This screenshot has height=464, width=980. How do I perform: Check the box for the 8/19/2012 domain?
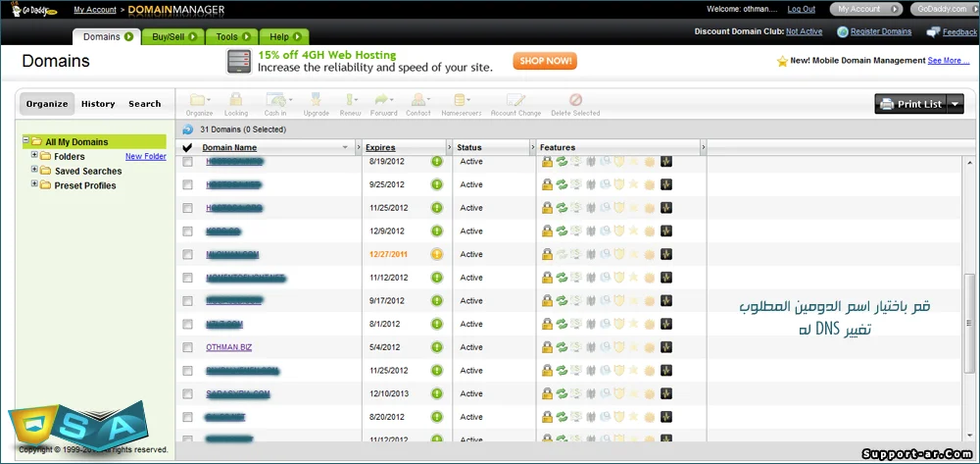pos(188,161)
